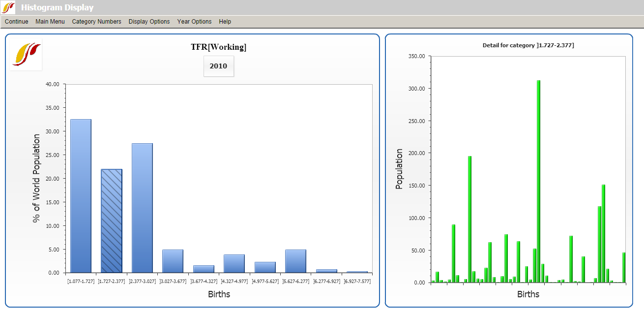644x315 pixels.
Task: Select the ]2.377-3.027] histogram bar
Action: click(142, 209)
